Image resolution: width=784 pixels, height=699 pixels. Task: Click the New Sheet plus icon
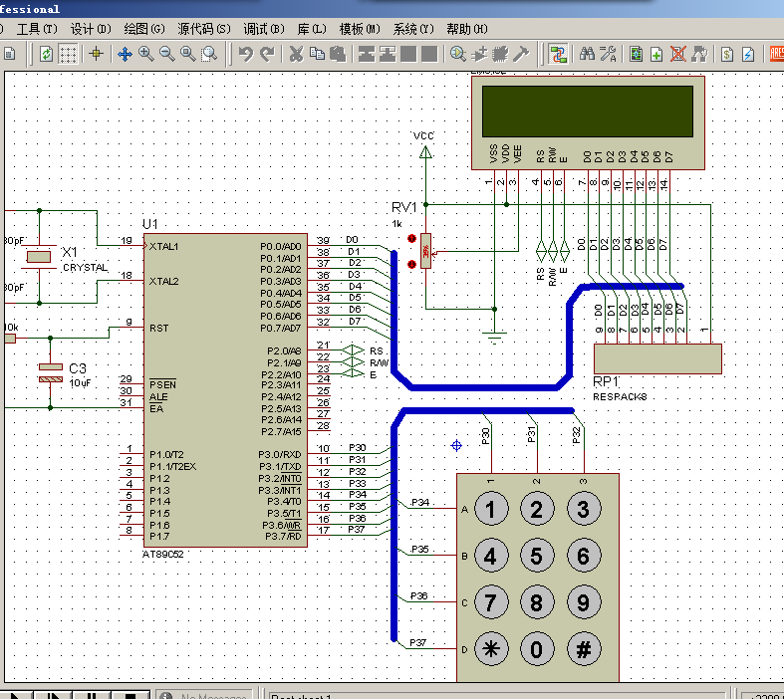pyautogui.click(x=655, y=54)
